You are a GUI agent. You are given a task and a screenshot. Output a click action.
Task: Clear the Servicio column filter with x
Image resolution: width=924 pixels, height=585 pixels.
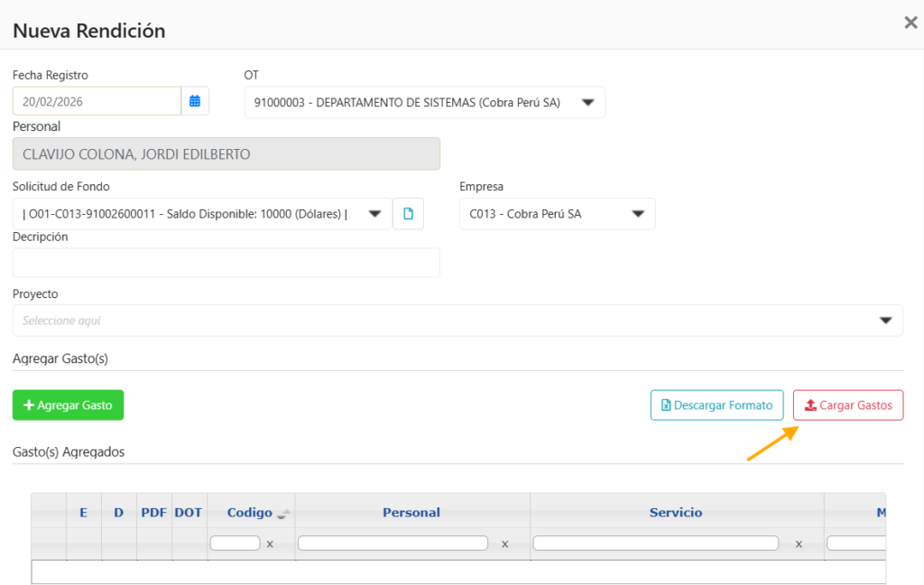(799, 544)
